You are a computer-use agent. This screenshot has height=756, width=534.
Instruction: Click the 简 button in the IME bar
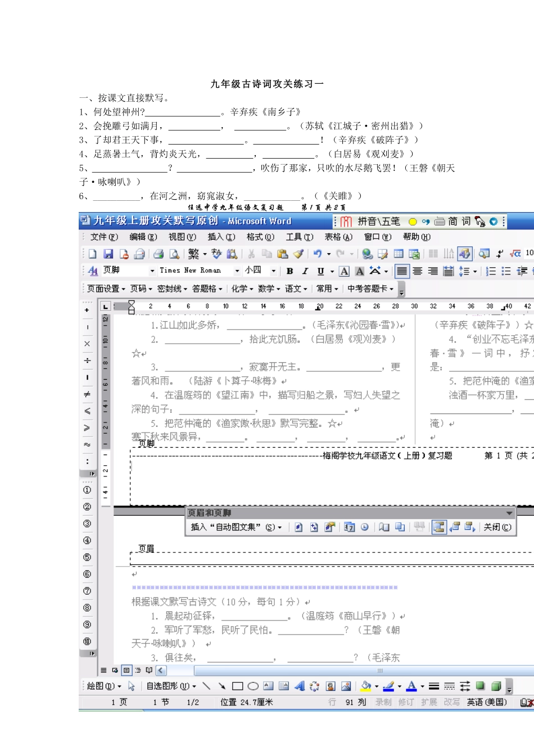tap(452, 221)
